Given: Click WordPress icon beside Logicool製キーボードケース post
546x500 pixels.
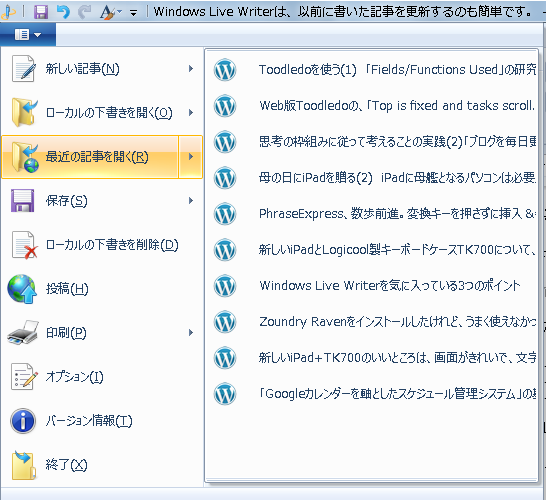Looking at the screenshot, I should point(225,250).
